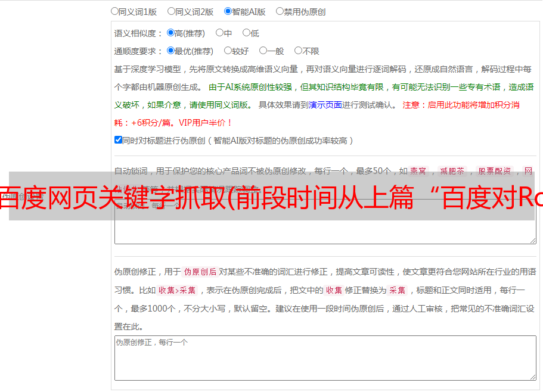This screenshot has height=392, width=543.
Task: Set 语义相似度 to 低
Action: click(246, 33)
